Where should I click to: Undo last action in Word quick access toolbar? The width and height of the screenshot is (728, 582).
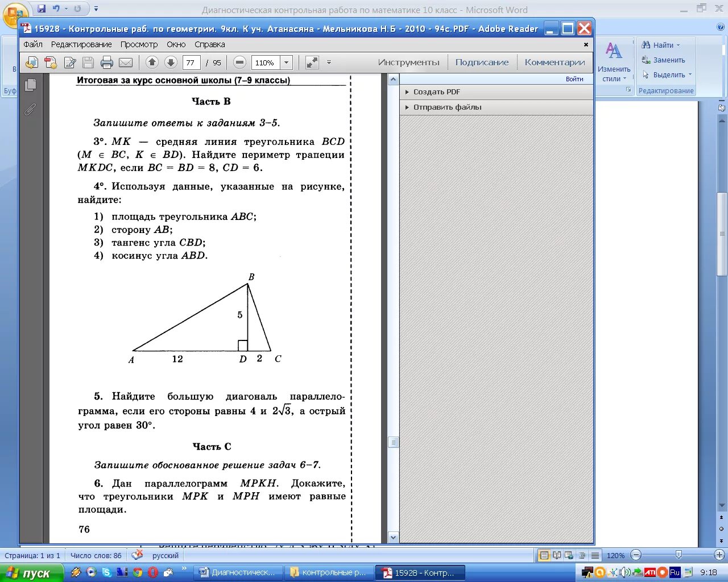pyautogui.click(x=56, y=9)
